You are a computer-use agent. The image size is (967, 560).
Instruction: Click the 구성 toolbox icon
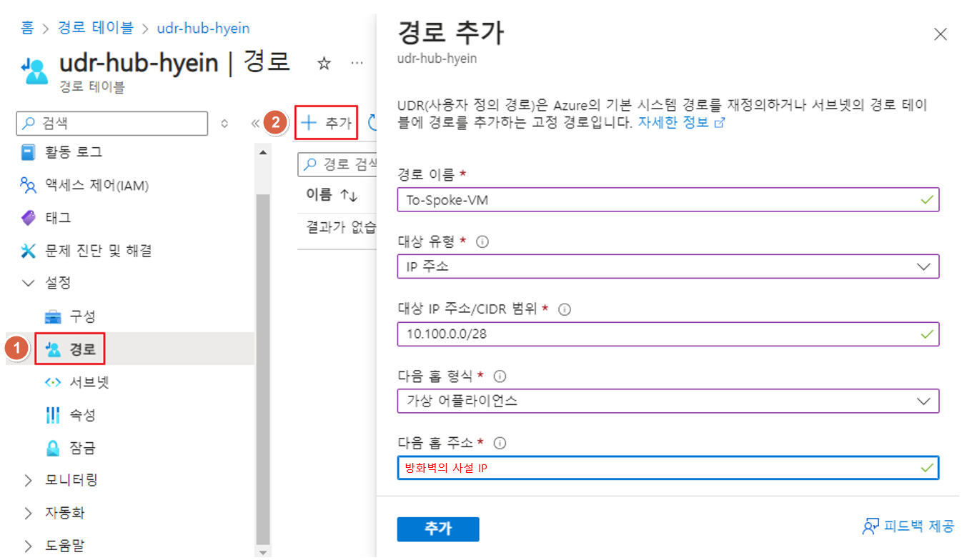[x=54, y=317]
